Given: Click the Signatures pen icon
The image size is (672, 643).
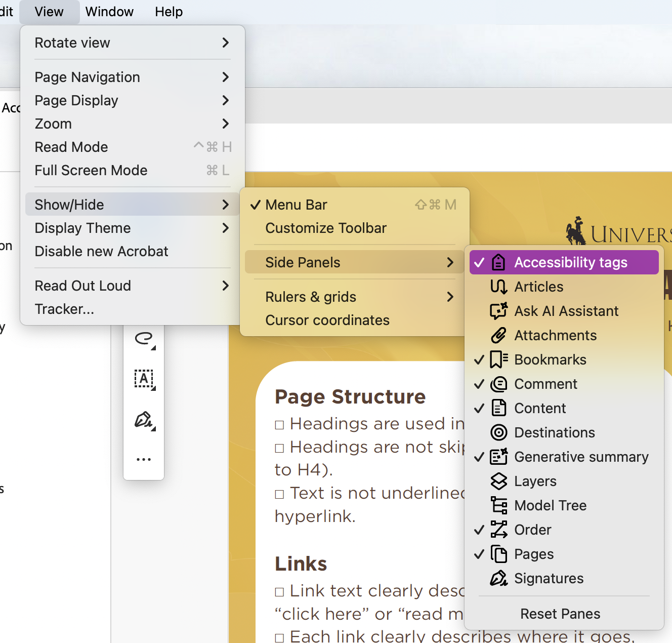Looking at the screenshot, I should coord(498,578).
